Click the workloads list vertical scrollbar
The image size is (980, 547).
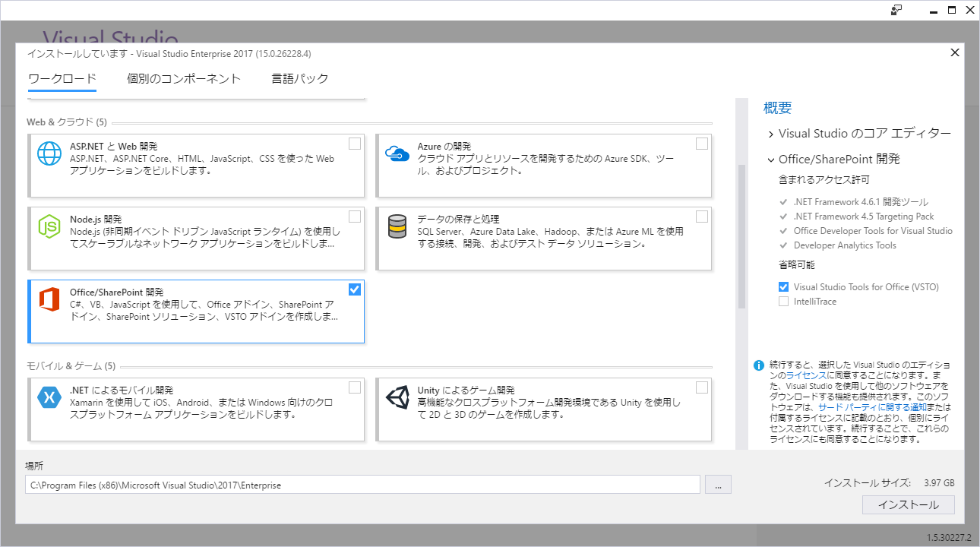click(x=741, y=236)
